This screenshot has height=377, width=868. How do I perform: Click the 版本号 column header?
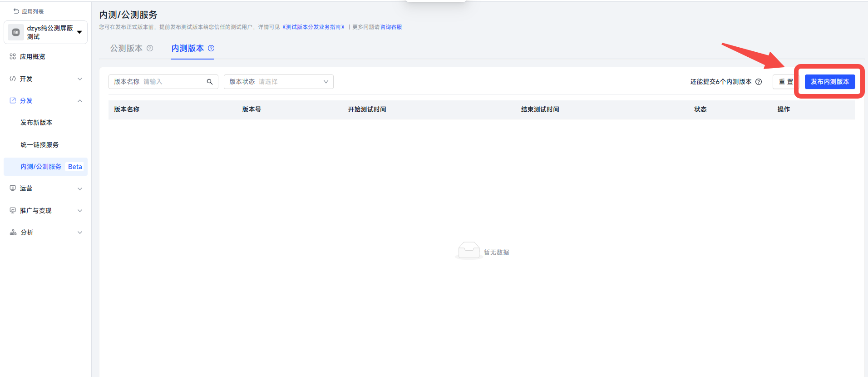252,109
